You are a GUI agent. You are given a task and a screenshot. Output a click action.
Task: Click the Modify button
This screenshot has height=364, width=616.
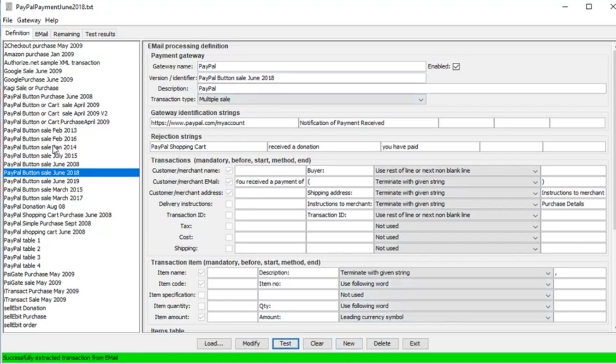[x=251, y=344]
